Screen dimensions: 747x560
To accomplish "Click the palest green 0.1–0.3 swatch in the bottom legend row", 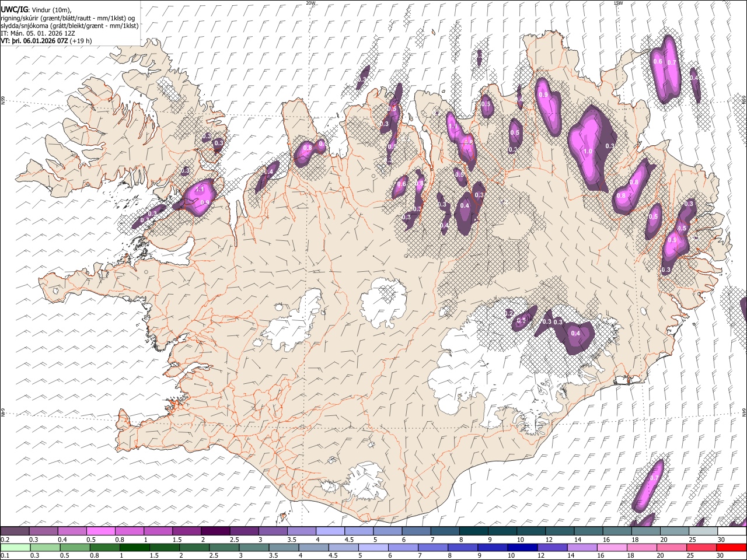I will (15, 548).
